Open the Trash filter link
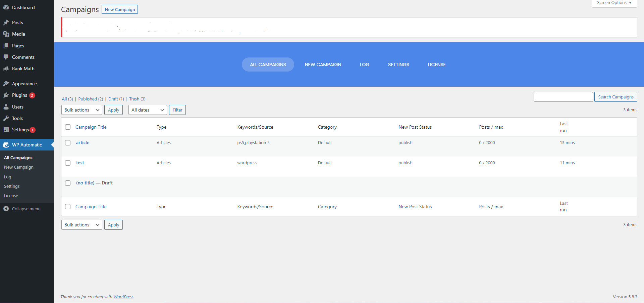This screenshot has width=644, height=303. click(x=134, y=99)
